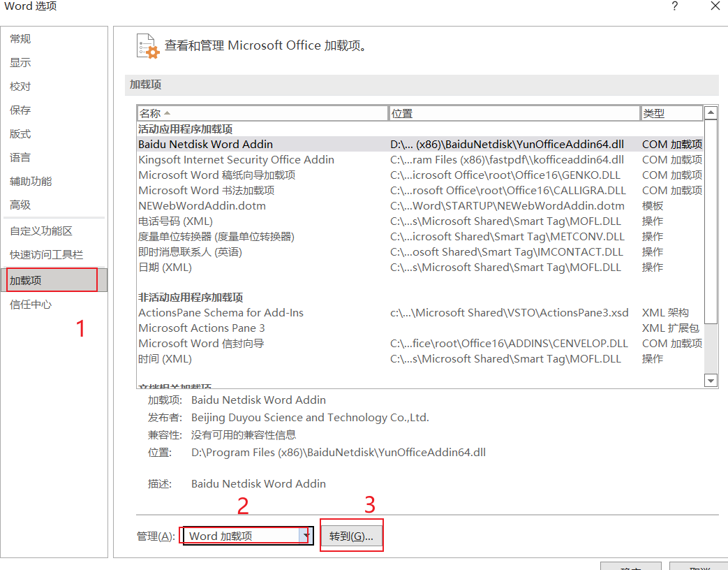Click the list scrollbar down arrow
This screenshot has height=570, width=728.
point(711,381)
